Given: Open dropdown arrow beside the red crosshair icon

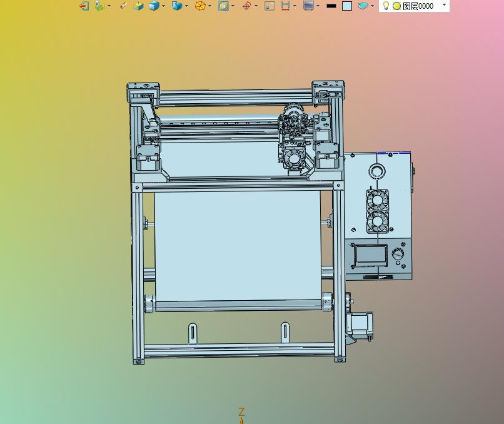Looking at the screenshot, I should click(256, 6).
